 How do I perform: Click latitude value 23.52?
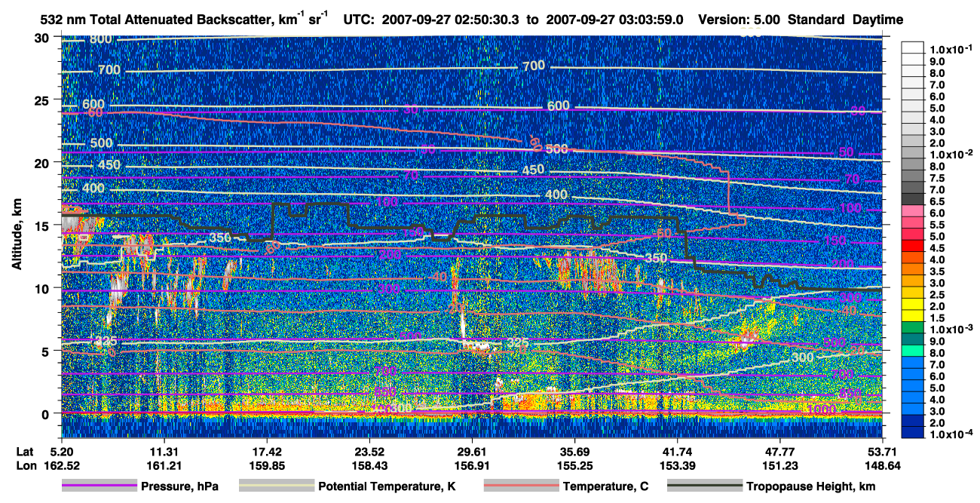tap(369, 452)
